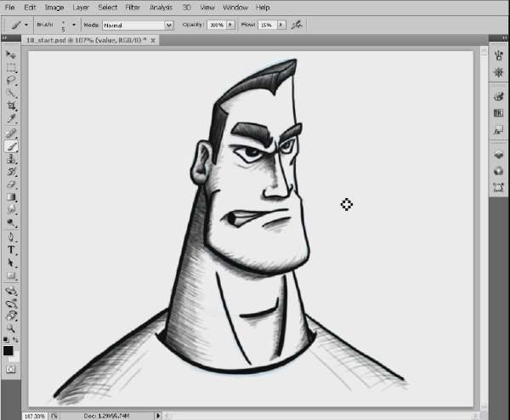This screenshot has width=510, height=420.
Task: Collapse the toolbox to two columns
Action: (4, 37)
